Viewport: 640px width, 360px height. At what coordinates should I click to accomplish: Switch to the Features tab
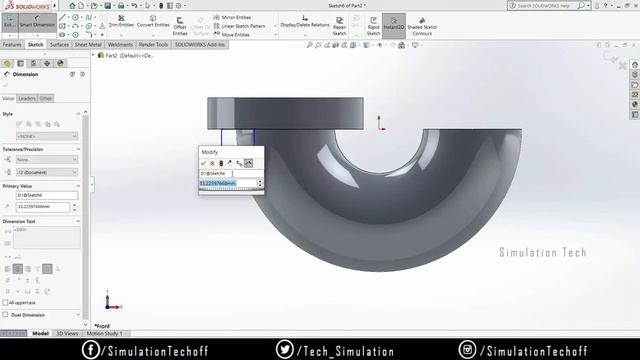(x=12, y=44)
